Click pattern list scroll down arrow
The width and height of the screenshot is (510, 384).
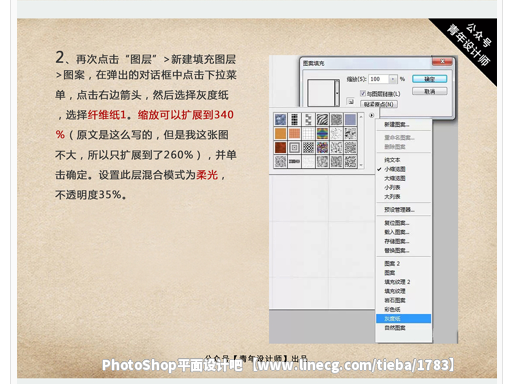[x=361, y=165]
